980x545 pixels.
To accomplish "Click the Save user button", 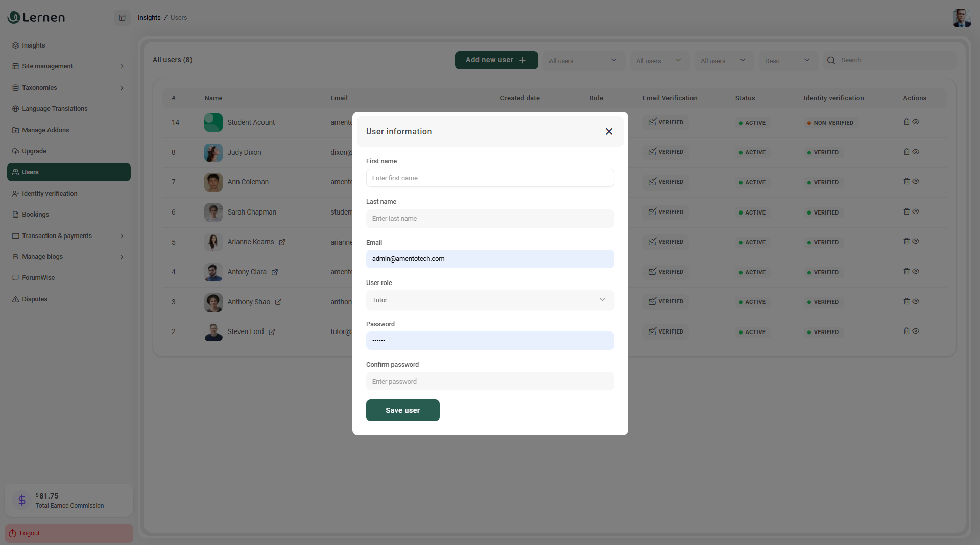I will 402,410.
